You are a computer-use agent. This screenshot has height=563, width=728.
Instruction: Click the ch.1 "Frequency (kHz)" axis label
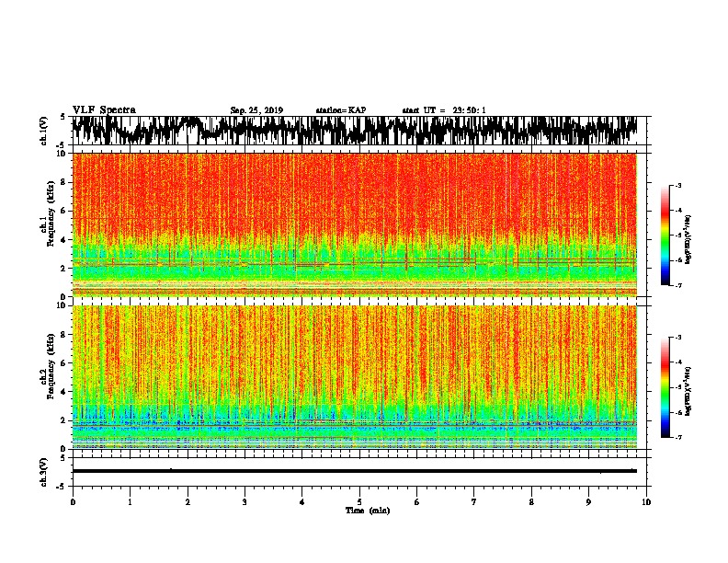[51, 213]
